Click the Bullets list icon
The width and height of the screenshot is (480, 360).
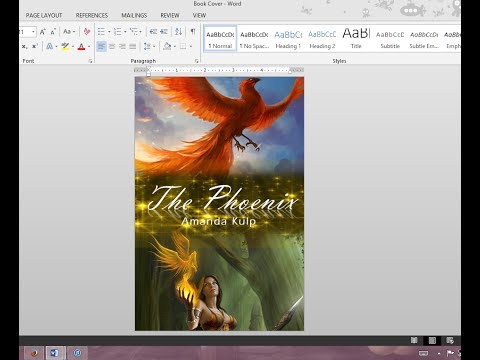(x=101, y=32)
